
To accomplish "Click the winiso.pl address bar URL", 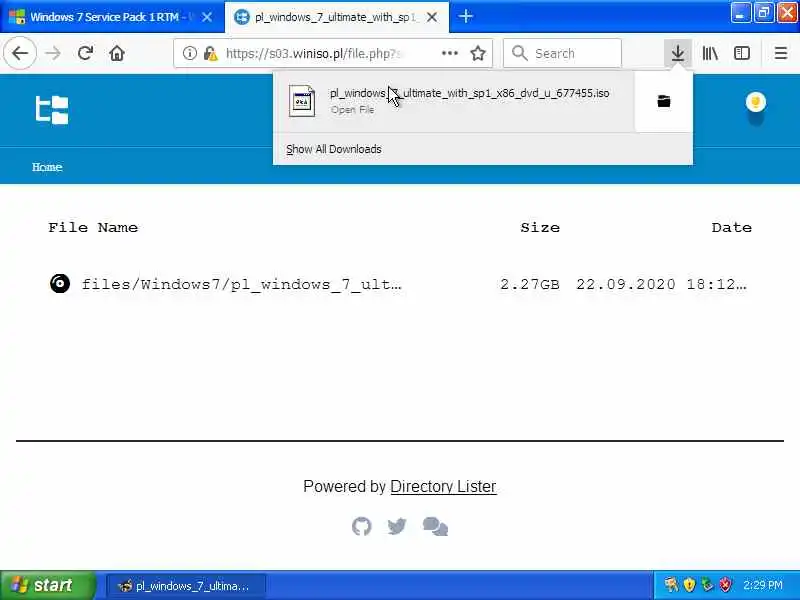I will tap(313, 54).
